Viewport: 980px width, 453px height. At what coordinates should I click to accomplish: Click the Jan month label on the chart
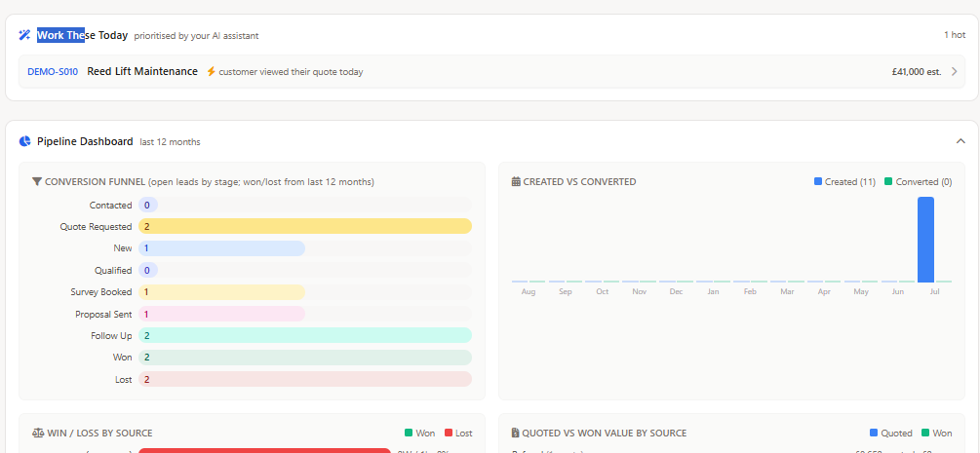coord(713,292)
